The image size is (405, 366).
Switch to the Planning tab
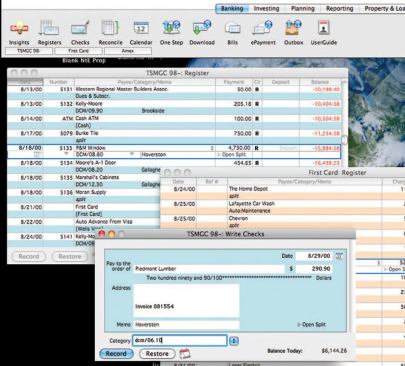[x=303, y=9]
